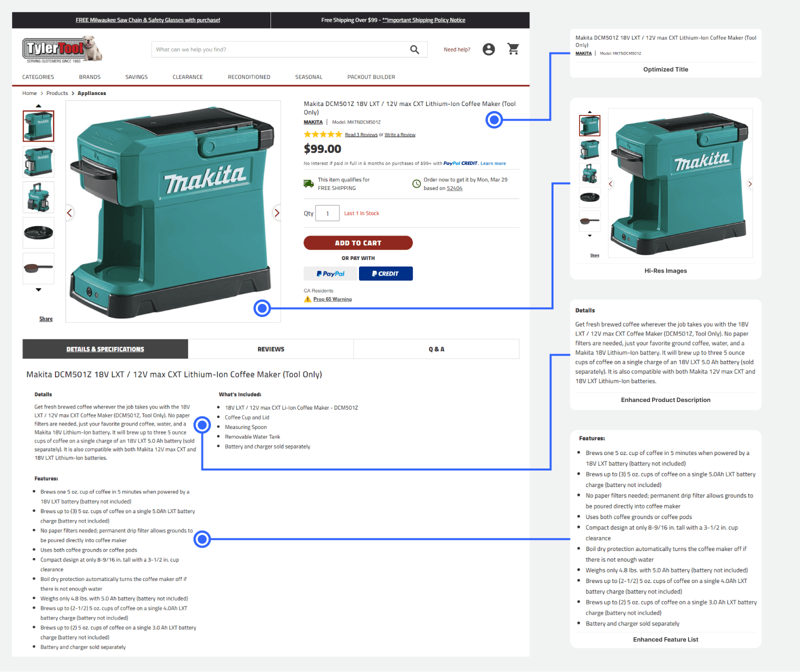Click the Tyler Tool logo
Image resolution: width=800 pixels, height=672 pixels.
coord(62,49)
